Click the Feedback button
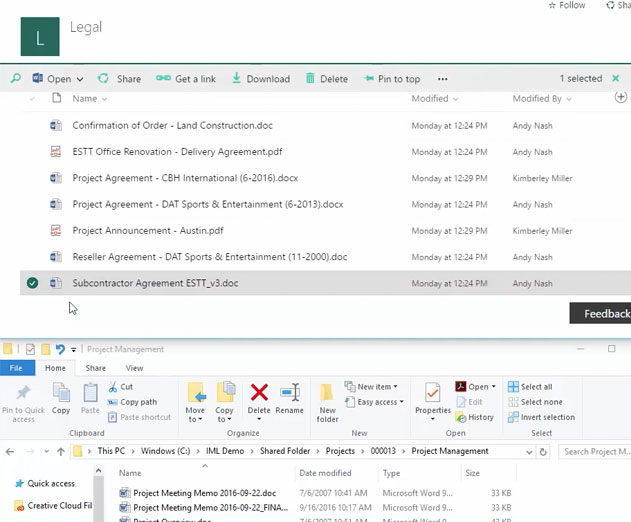 [x=600, y=314]
